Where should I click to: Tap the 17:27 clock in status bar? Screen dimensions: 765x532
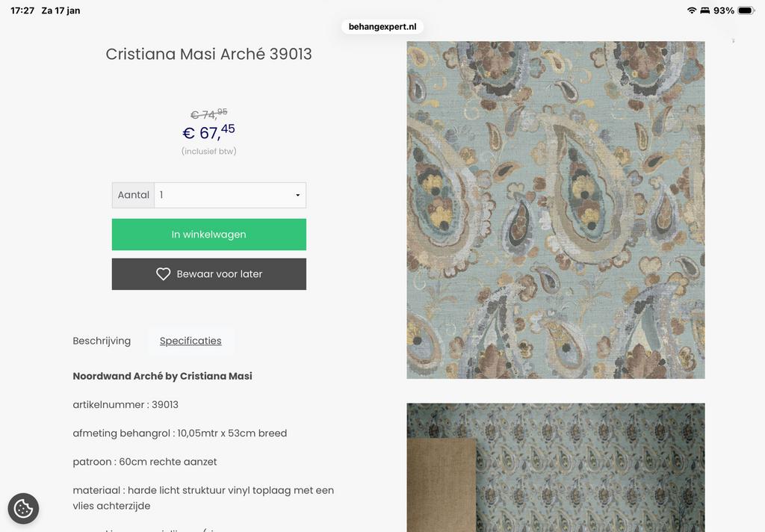pyautogui.click(x=22, y=10)
